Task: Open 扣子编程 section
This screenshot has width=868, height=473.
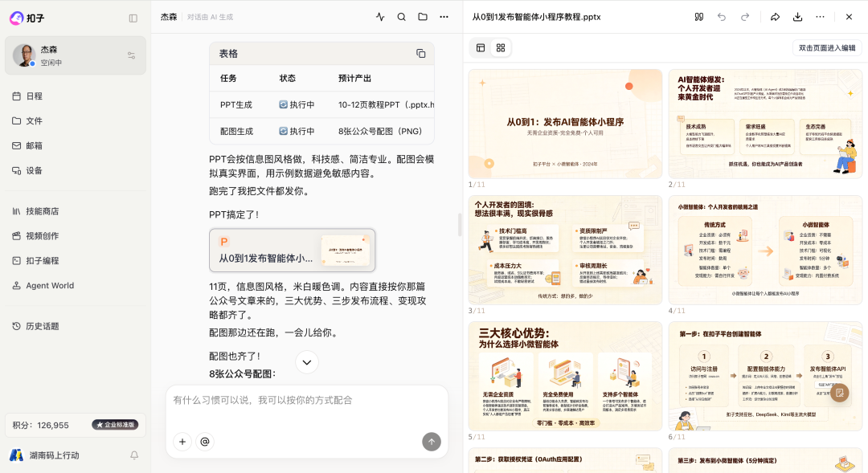Action: (76, 260)
